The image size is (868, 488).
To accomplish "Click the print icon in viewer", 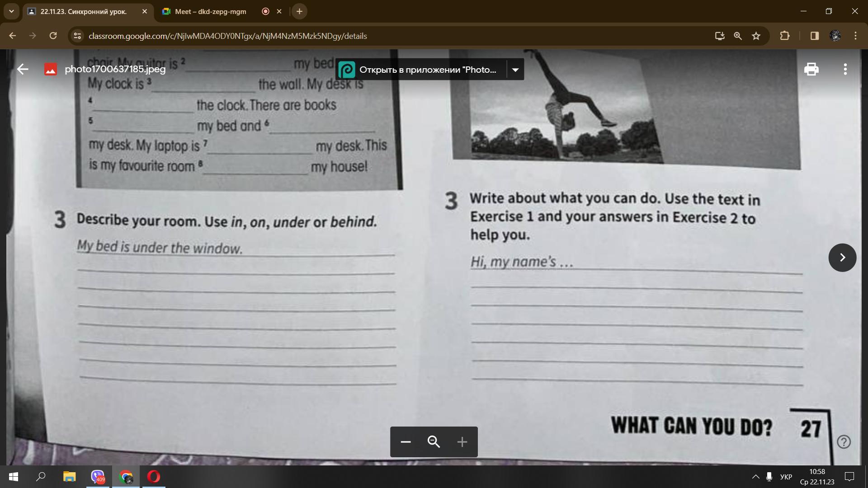I will (x=811, y=69).
